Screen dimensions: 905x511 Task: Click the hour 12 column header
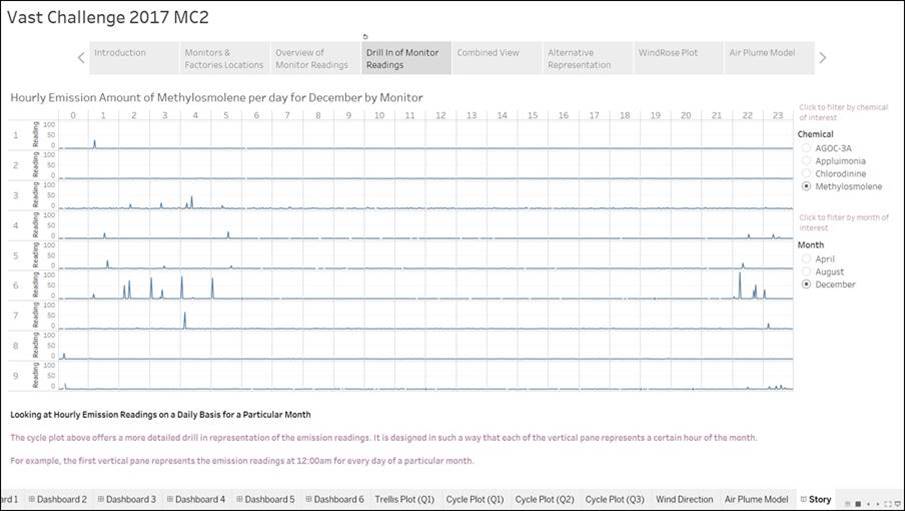(x=440, y=115)
